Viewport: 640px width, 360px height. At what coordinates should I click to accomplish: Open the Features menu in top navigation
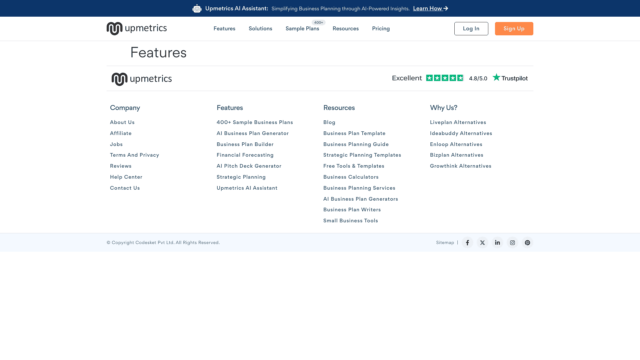[224, 29]
